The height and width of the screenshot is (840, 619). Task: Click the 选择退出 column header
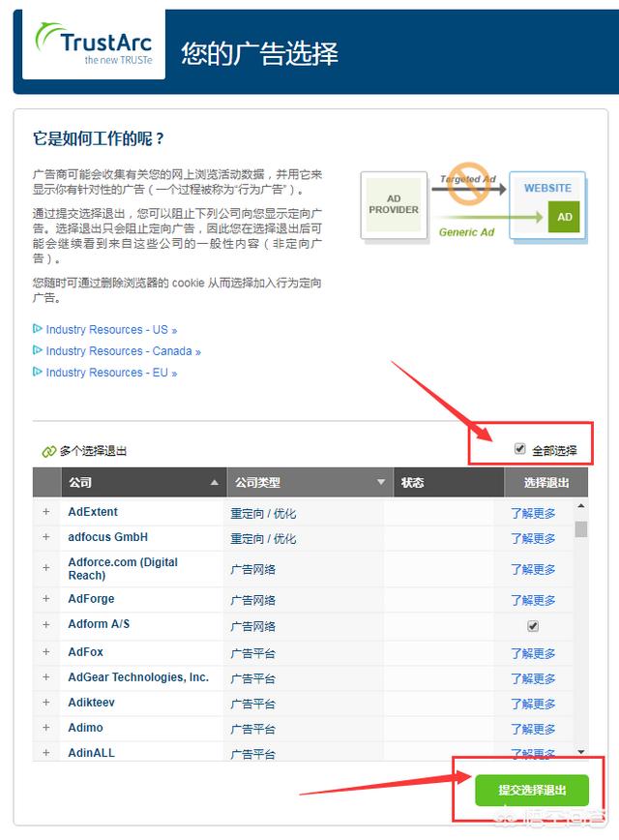click(x=545, y=482)
